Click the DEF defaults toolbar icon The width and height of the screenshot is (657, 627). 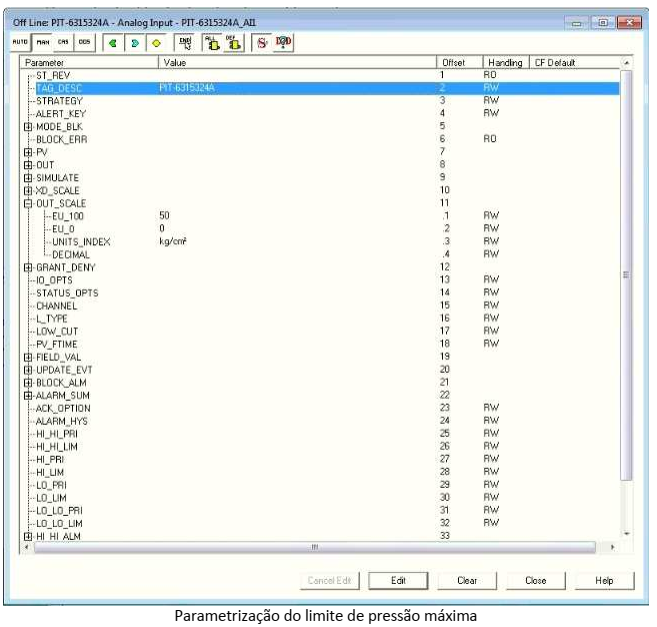(233, 43)
